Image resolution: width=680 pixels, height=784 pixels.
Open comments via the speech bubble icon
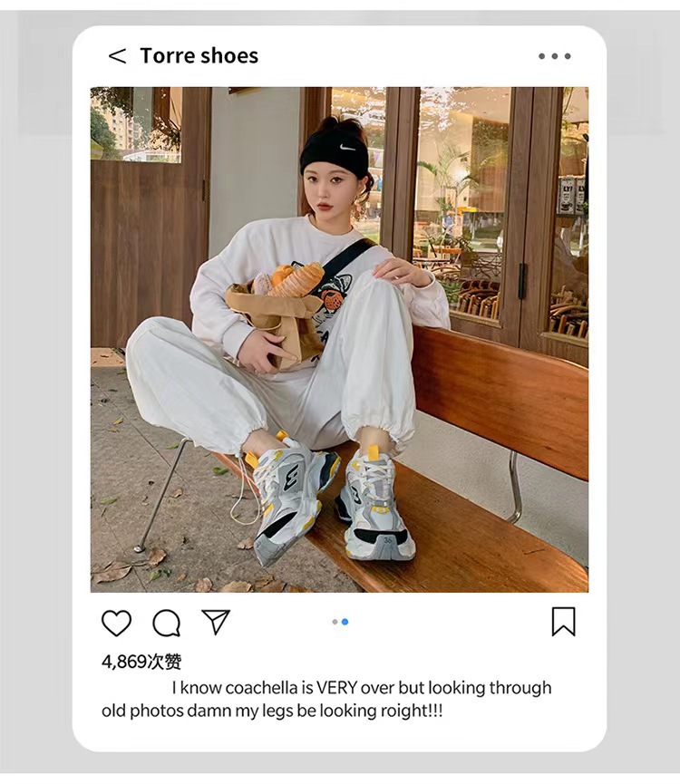click(x=167, y=623)
